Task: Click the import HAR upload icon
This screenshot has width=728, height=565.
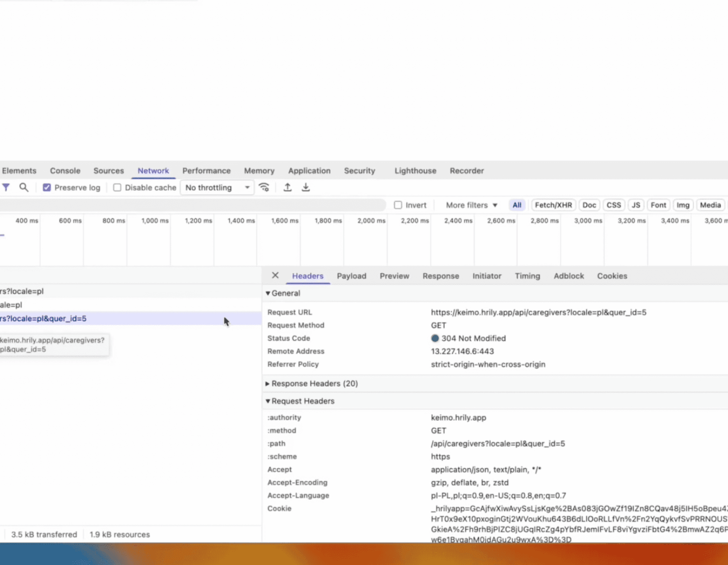Action: (x=287, y=187)
